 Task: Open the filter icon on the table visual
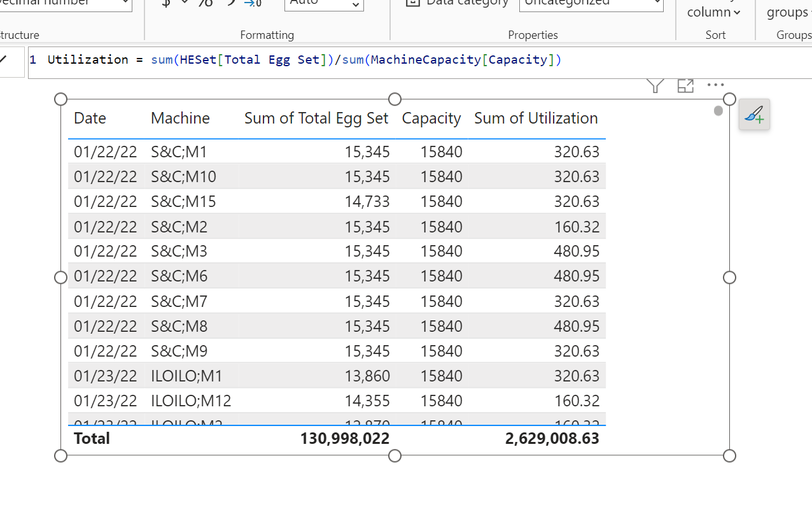click(x=655, y=85)
